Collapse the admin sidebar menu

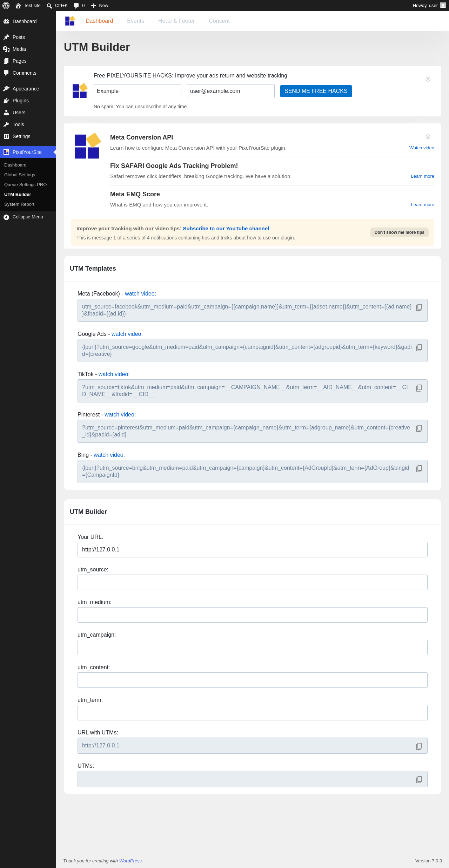pos(28,217)
